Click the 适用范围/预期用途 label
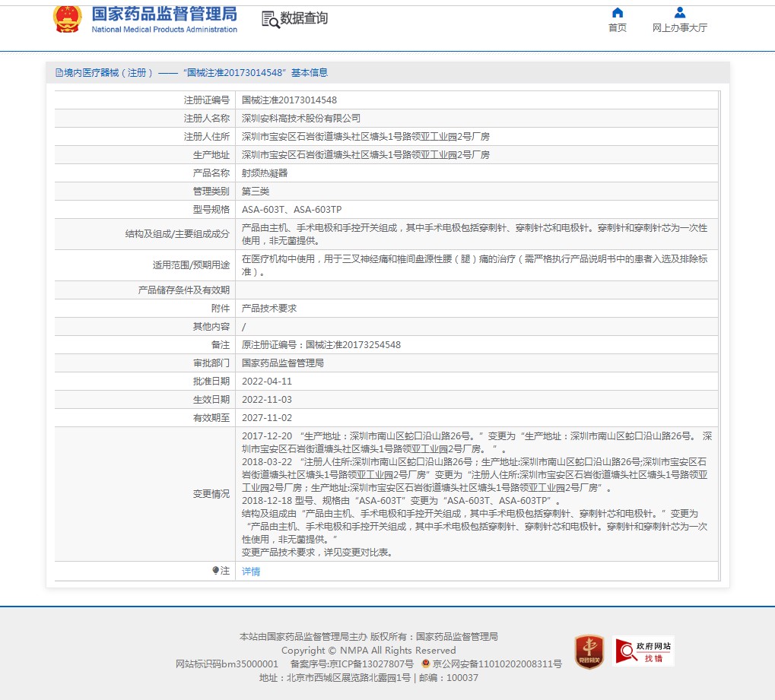This screenshot has width=775, height=700. tap(192, 265)
